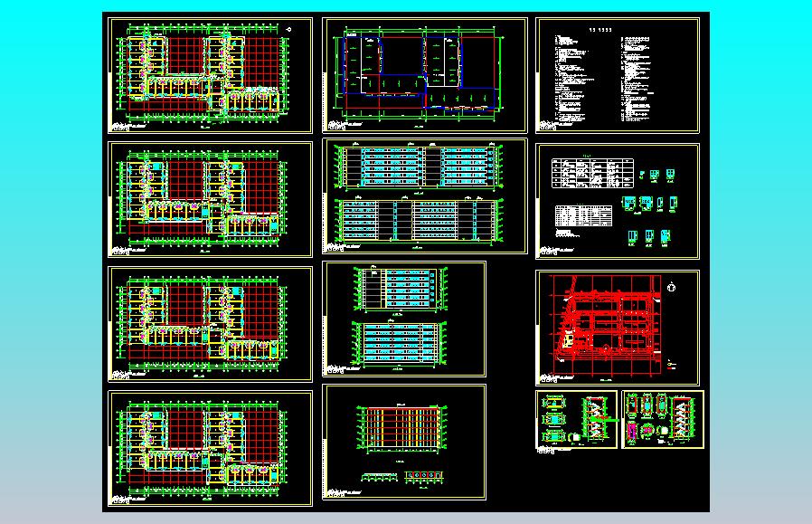Viewport: 812px width, 524px height.
Task: Open the rightmost small detail sheet
Action: [x=662, y=419]
